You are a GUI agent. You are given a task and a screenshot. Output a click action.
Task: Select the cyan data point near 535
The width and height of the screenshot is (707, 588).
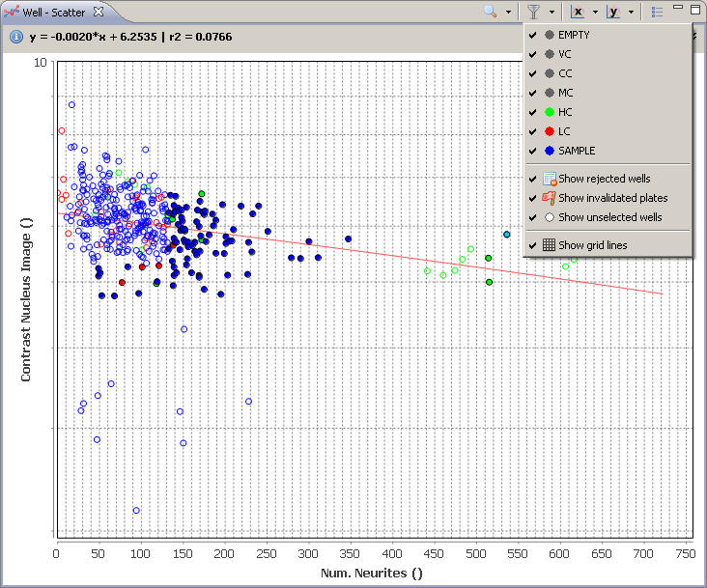click(x=507, y=235)
